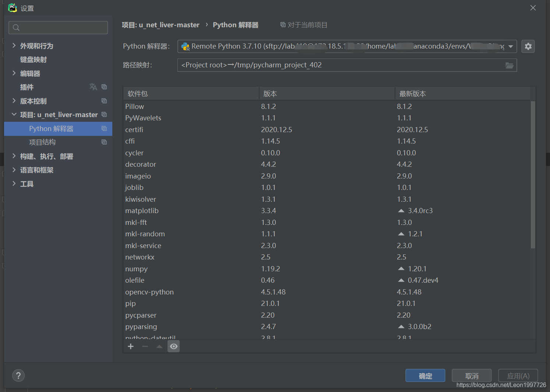
Task: Expand the 外观和行为 section
Action: (x=14, y=46)
